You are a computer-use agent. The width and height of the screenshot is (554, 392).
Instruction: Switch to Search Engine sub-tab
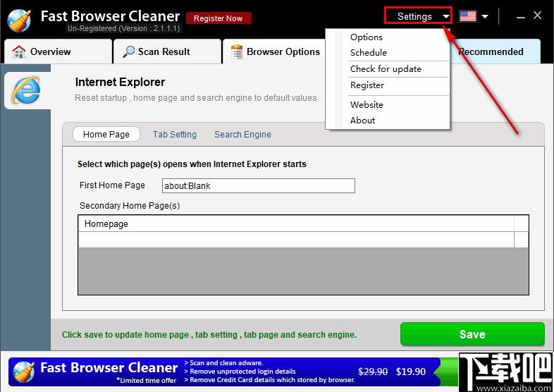pos(242,135)
